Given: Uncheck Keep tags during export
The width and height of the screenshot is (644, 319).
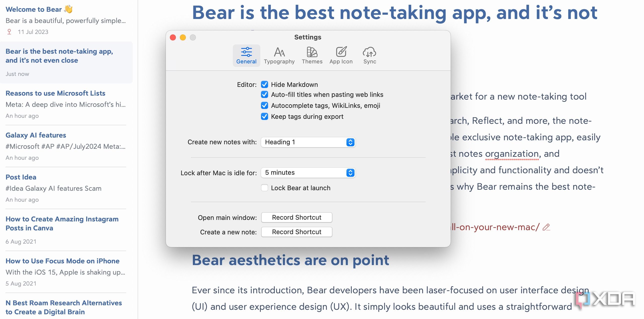Looking at the screenshot, I should click(x=265, y=116).
